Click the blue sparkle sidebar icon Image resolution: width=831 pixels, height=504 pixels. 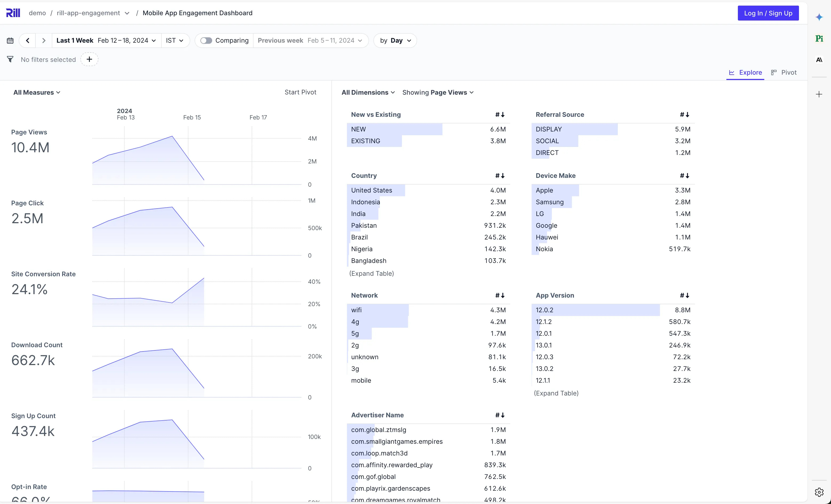tap(819, 17)
